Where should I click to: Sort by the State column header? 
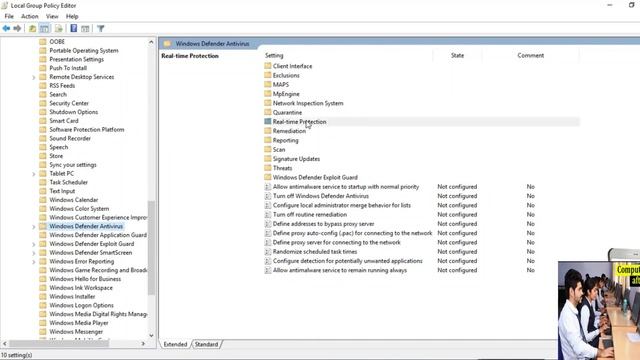coord(457,55)
